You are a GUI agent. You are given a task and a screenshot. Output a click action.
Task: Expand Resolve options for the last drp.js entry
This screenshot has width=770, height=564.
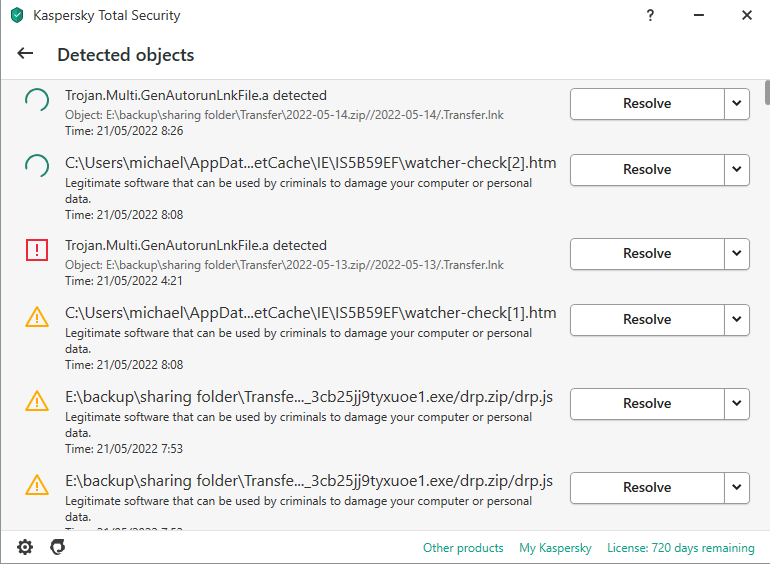[737, 487]
